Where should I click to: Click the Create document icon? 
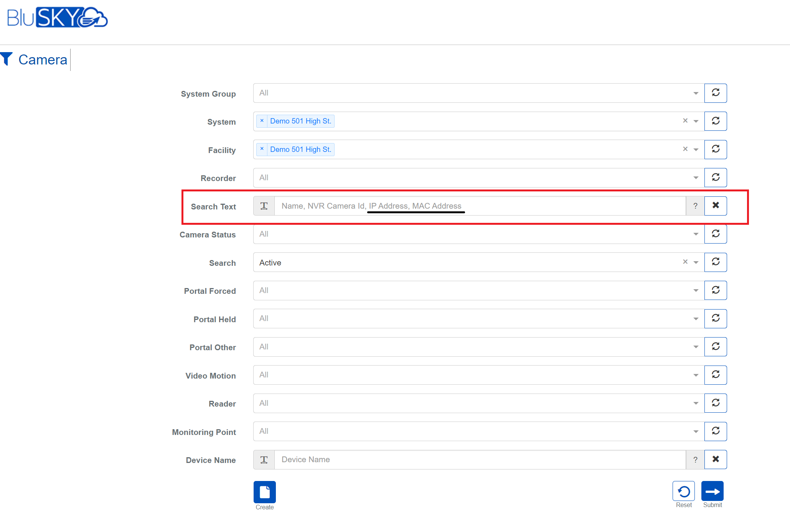pyautogui.click(x=264, y=492)
